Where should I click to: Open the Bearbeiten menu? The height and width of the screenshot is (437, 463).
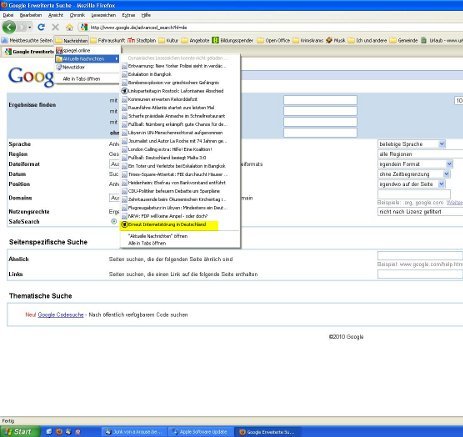coord(31,15)
